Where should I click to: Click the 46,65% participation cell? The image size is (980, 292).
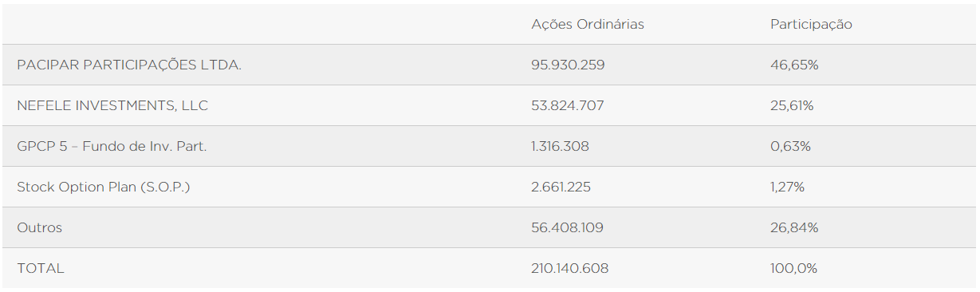tap(794, 65)
